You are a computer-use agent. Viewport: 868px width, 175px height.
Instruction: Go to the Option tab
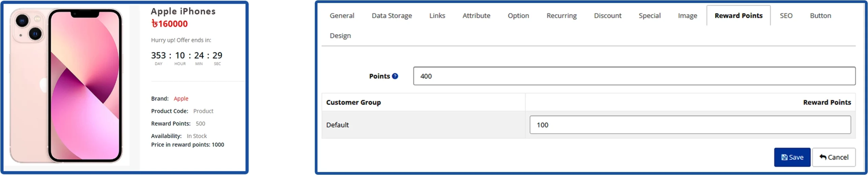(x=518, y=16)
